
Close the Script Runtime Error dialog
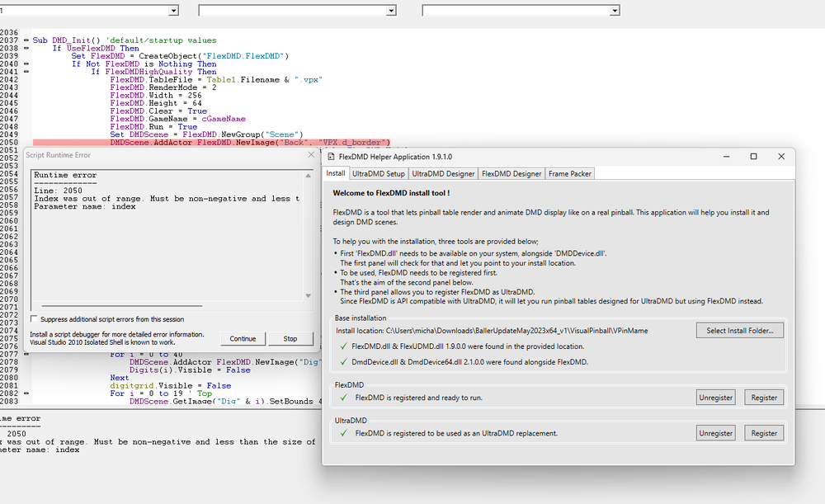[311, 155]
